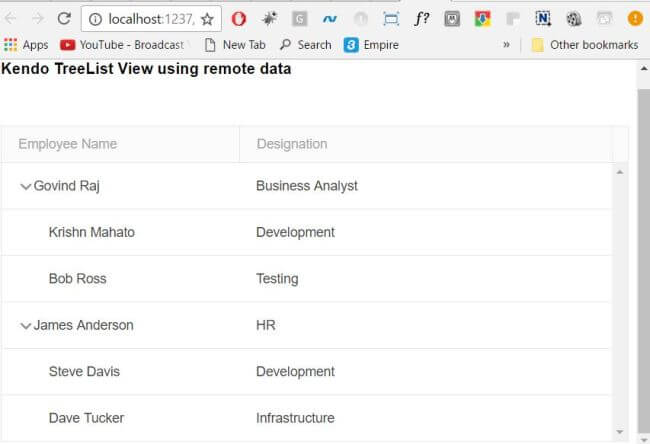The width and height of the screenshot is (650, 444).
Task: Open the YouTube - Broadcast bookmark
Action: [x=122, y=45]
